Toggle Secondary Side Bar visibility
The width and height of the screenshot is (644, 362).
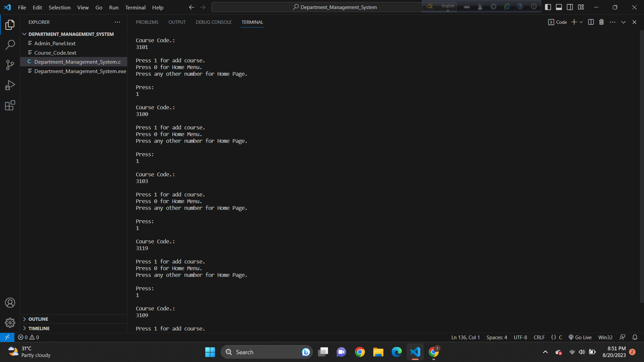point(570,7)
